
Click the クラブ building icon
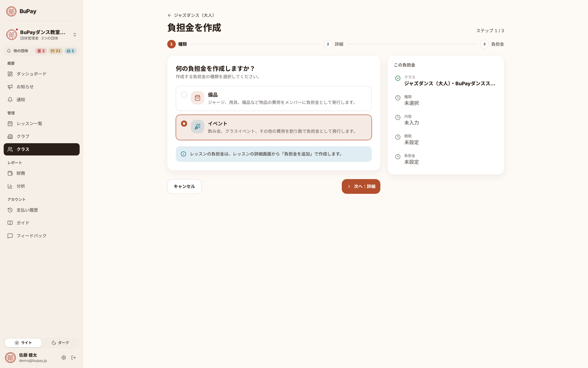(x=10, y=136)
